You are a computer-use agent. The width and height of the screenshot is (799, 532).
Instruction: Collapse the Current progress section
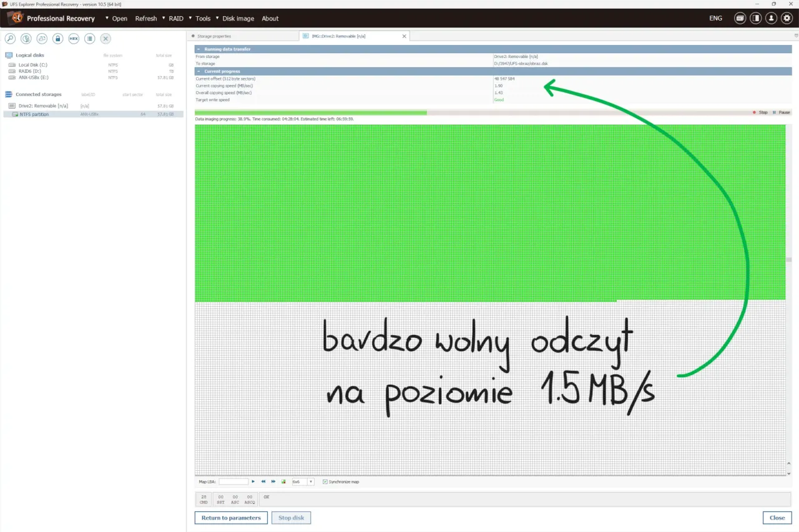[x=199, y=70]
